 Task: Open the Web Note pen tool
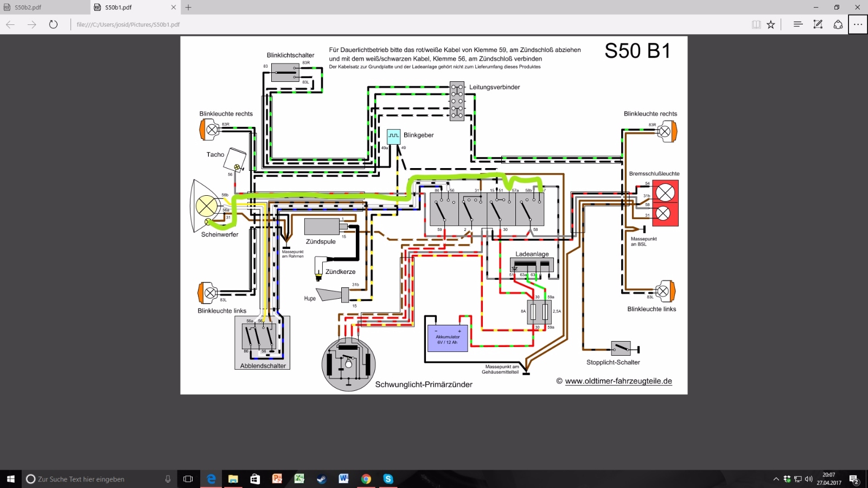point(818,24)
